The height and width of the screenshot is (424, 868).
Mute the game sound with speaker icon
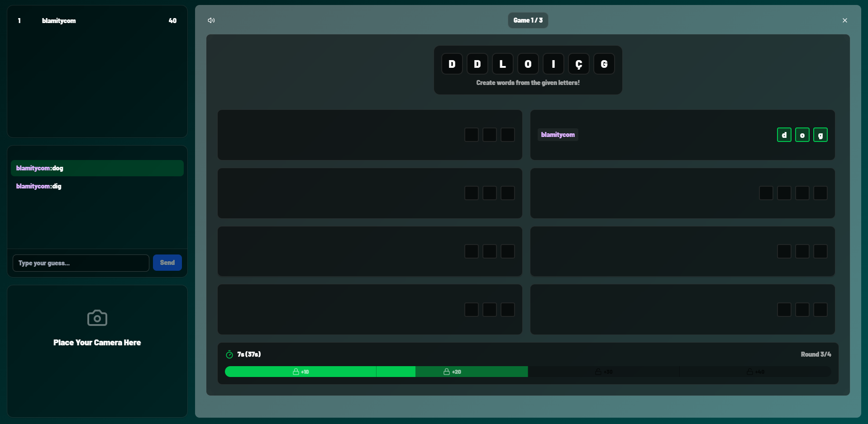[x=211, y=20]
